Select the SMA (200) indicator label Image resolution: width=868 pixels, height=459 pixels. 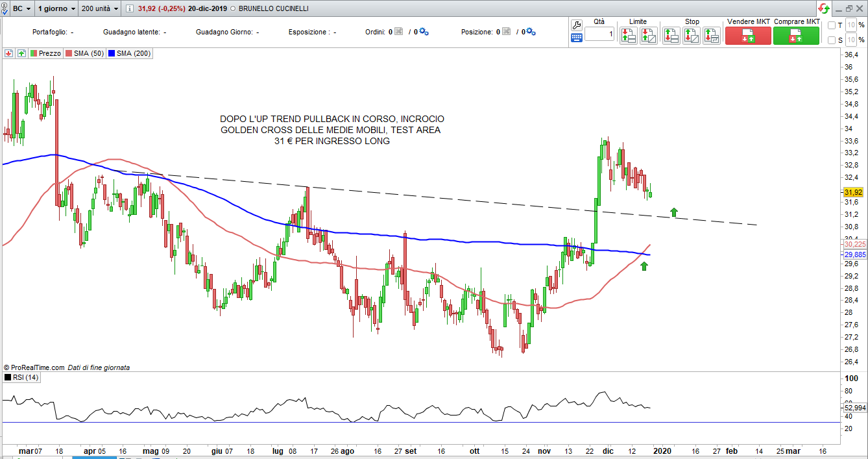130,53
